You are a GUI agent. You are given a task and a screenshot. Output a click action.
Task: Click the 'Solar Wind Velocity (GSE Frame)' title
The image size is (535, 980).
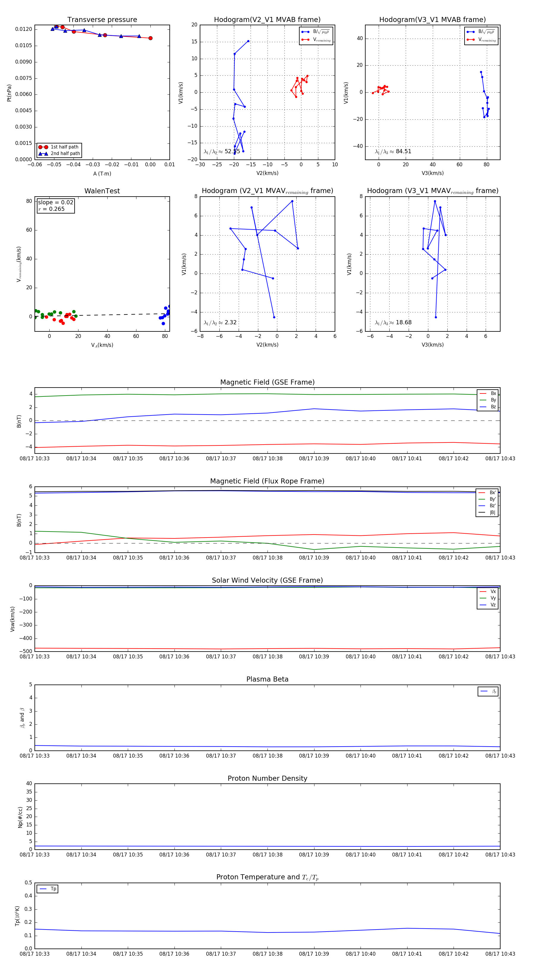click(267, 580)
